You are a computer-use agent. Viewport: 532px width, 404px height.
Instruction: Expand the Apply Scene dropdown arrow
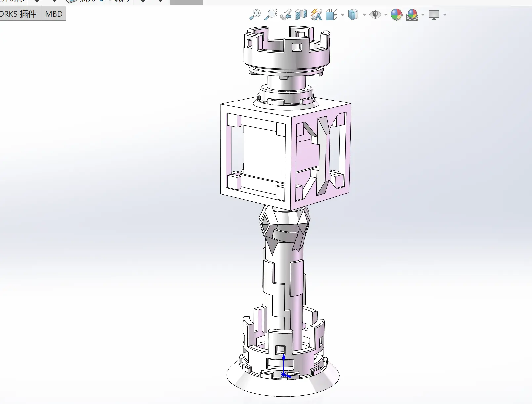click(x=423, y=15)
